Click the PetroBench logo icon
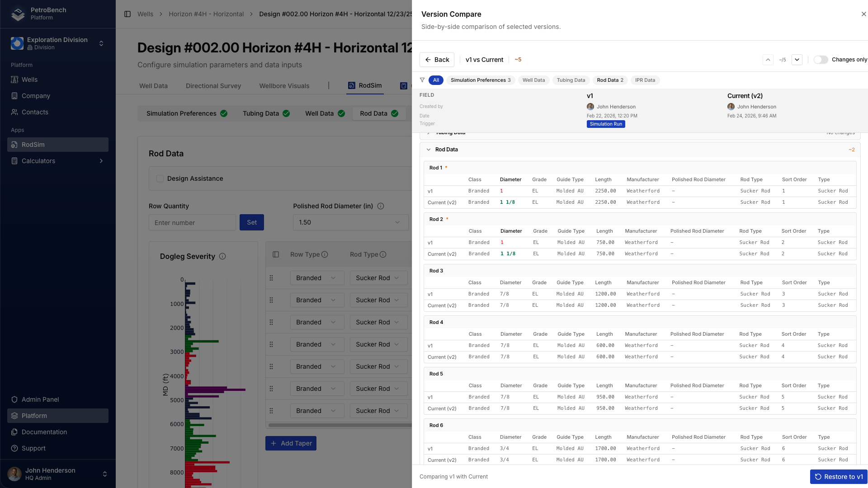The height and width of the screenshot is (488, 868). [x=17, y=14]
